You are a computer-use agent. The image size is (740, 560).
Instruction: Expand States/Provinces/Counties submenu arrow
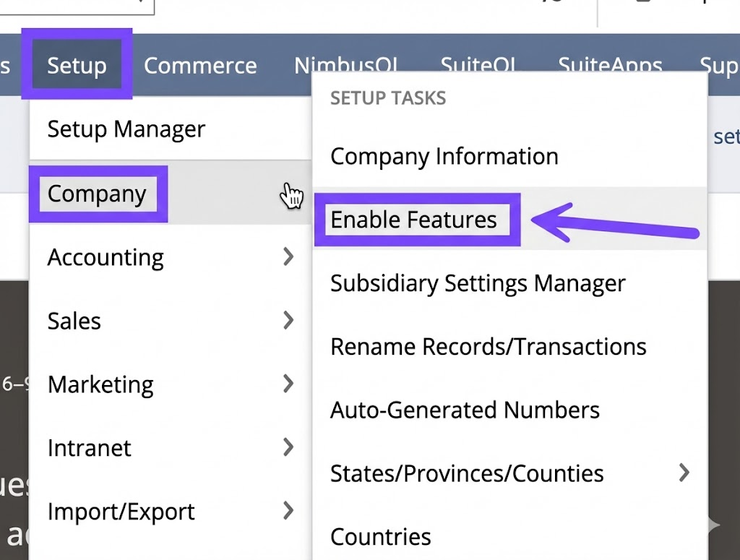point(684,473)
